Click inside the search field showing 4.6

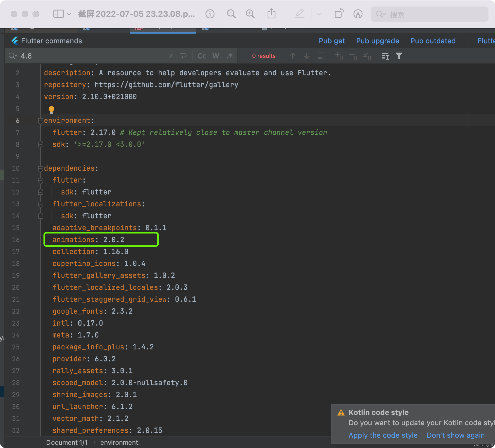(x=74, y=56)
